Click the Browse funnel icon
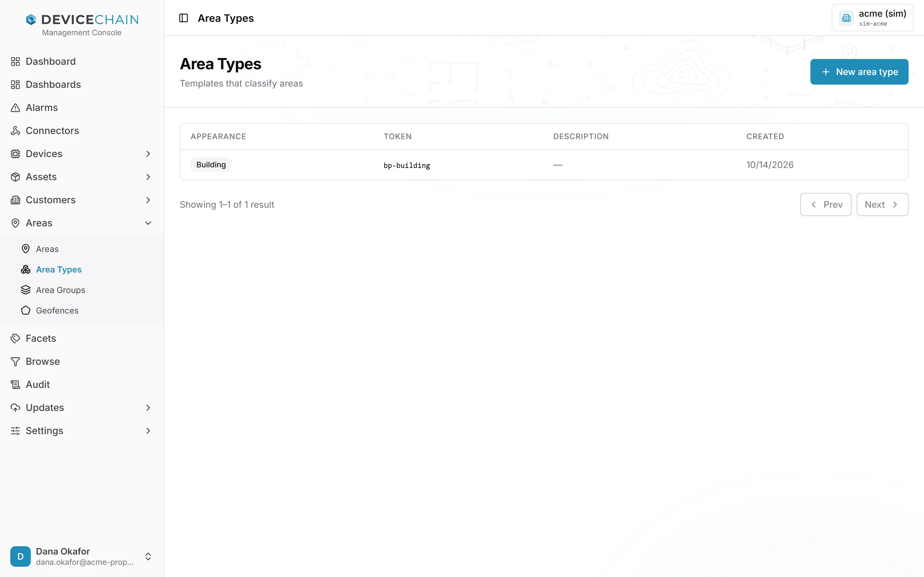924x577 pixels. [15, 361]
